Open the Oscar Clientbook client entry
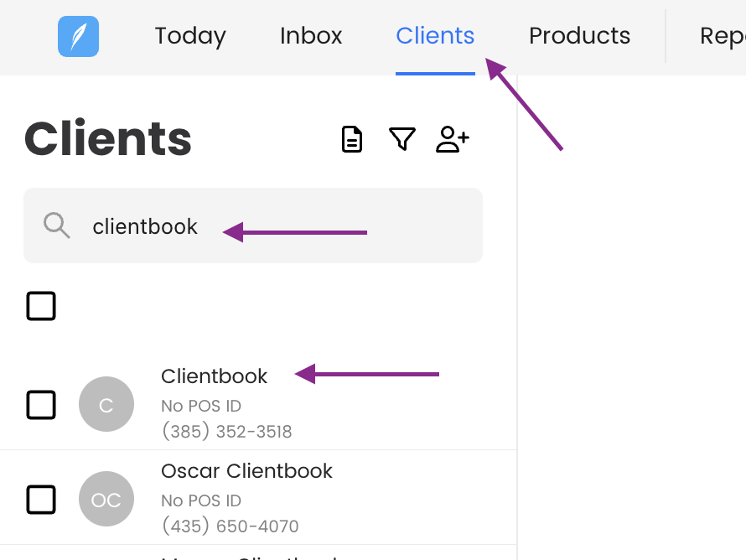The image size is (746, 560). pyautogui.click(x=246, y=471)
